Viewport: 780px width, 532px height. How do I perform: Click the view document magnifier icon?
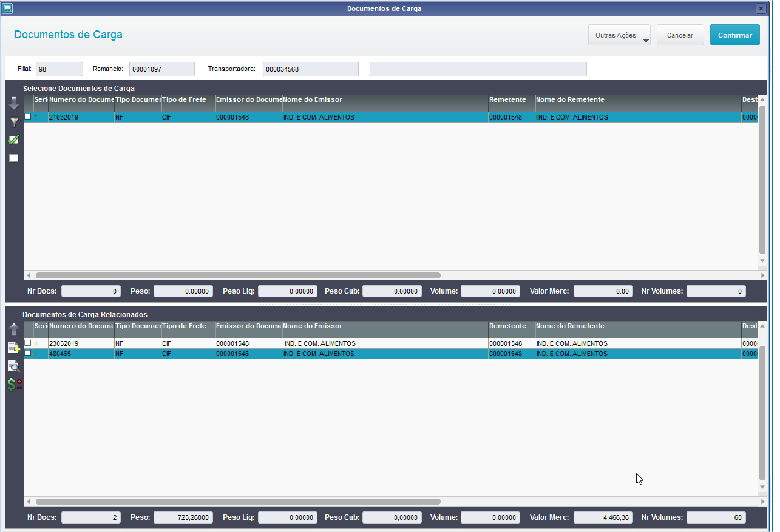14,366
